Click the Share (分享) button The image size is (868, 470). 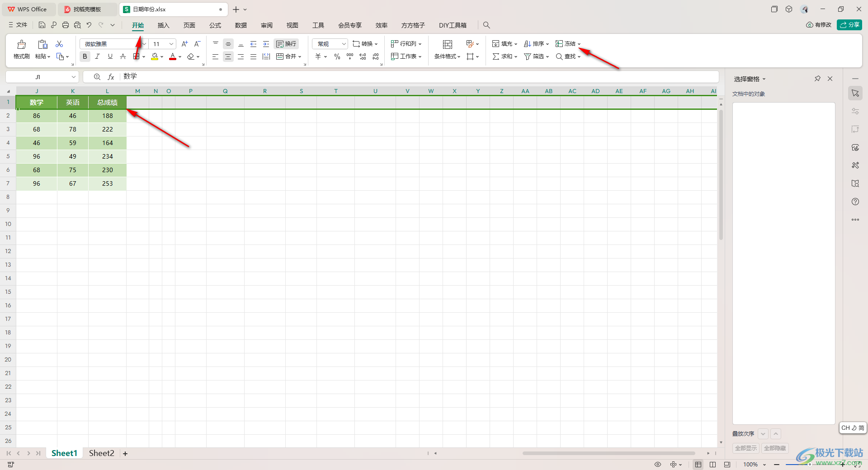pyautogui.click(x=849, y=25)
